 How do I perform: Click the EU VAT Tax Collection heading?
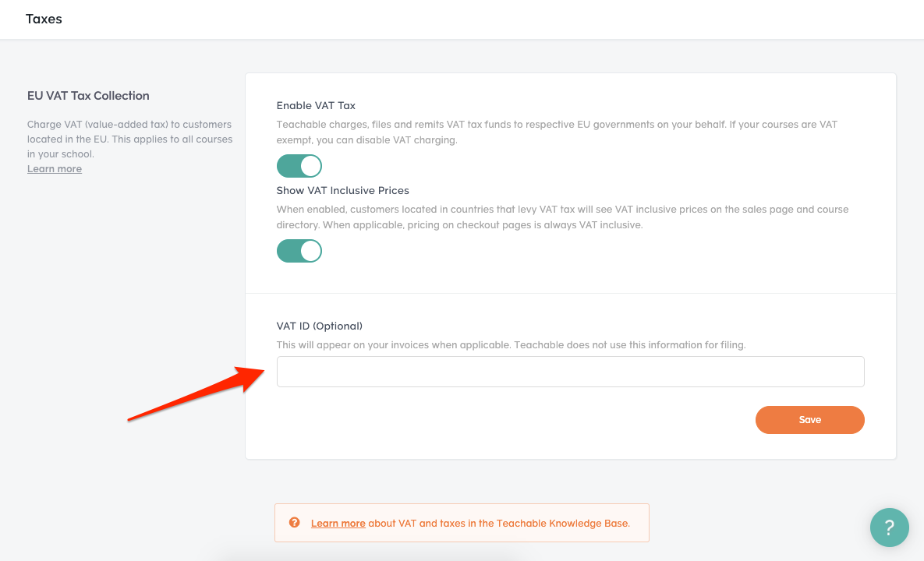tap(88, 96)
